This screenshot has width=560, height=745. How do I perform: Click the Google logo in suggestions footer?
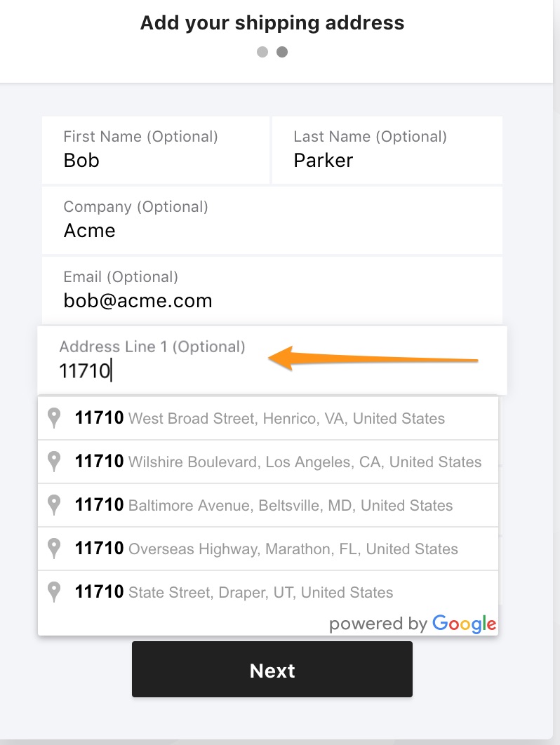[464, 624]
